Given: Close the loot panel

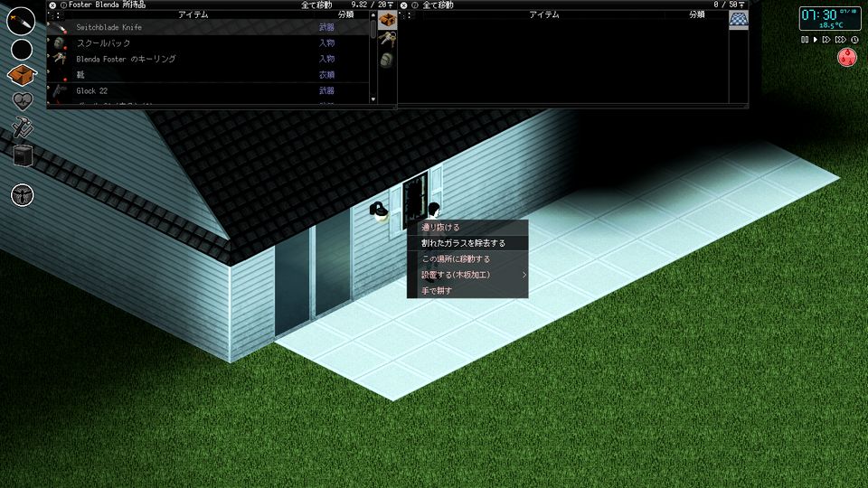Looking at the screenshot, I should coord(403,5).
